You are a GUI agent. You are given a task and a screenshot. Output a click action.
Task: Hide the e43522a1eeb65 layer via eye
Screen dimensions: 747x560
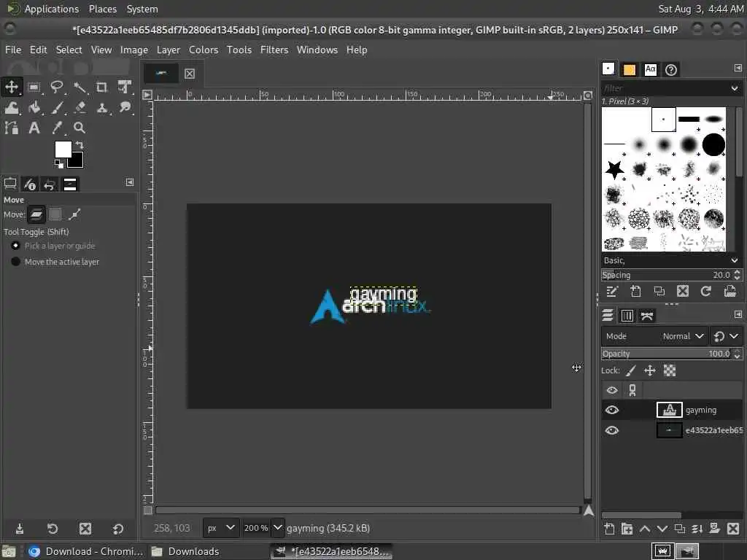612,430
